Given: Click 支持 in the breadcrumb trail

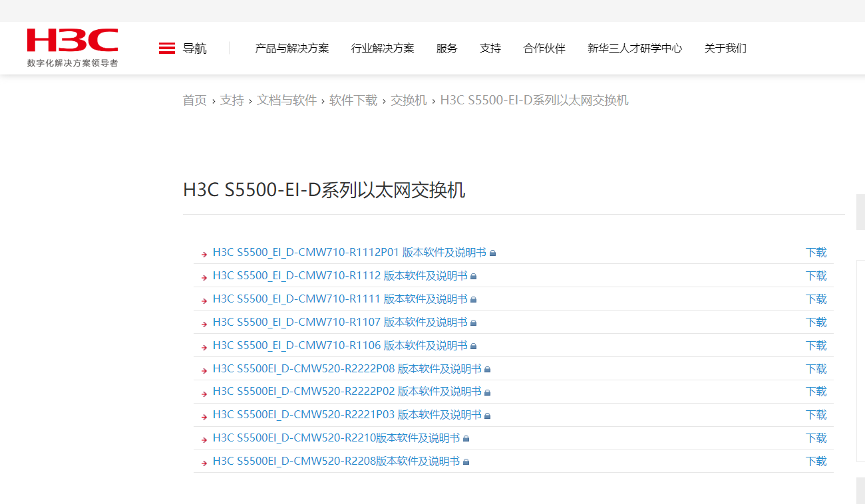Looking at the screenshot, I should [232, 100].
